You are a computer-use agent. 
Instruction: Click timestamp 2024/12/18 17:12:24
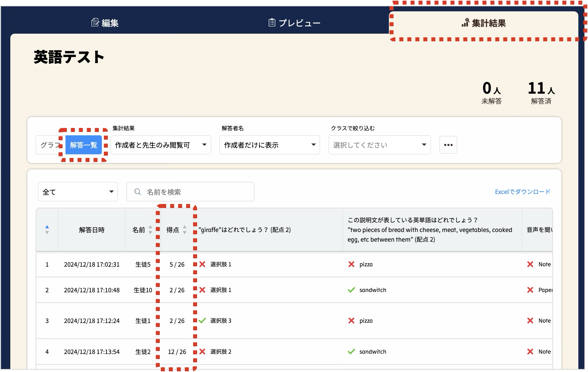(92, 321)
